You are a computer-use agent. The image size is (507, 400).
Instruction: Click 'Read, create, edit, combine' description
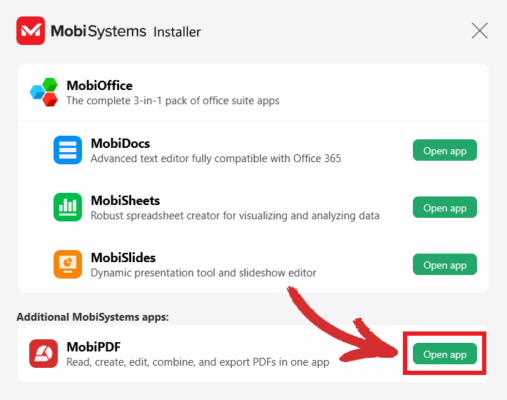point(198,362)
